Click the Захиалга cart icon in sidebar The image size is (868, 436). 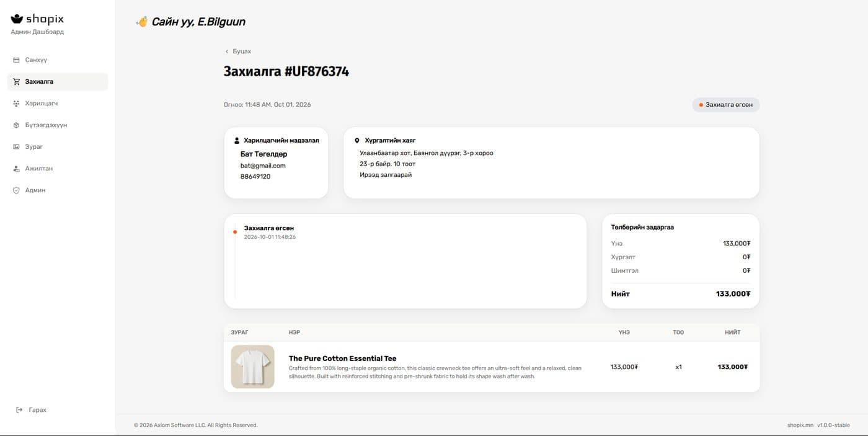tap(17, 82)
